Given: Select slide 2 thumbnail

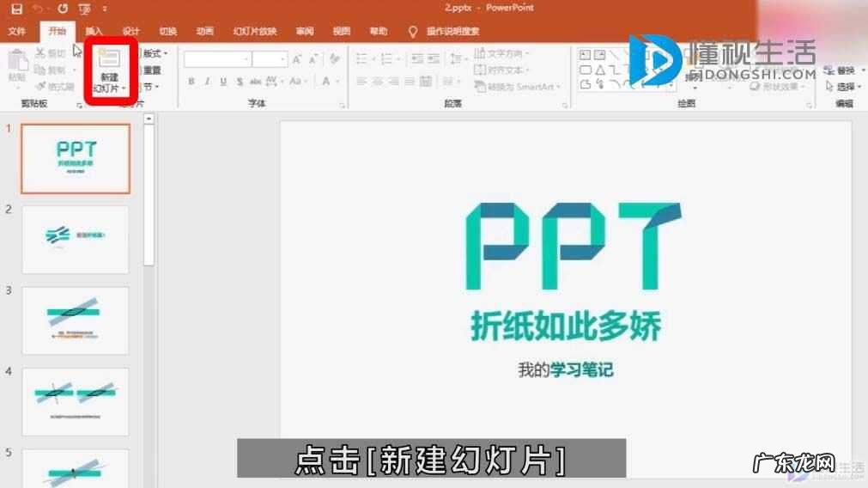Looking at the screenshot, I should click(76, 240).
